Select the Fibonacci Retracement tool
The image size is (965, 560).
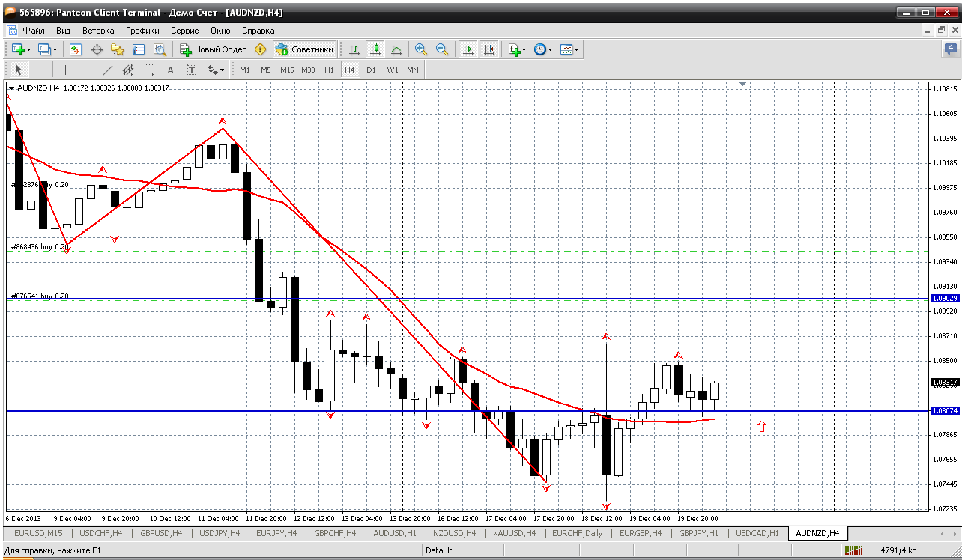pyautogui.click(x=149, y=70)
